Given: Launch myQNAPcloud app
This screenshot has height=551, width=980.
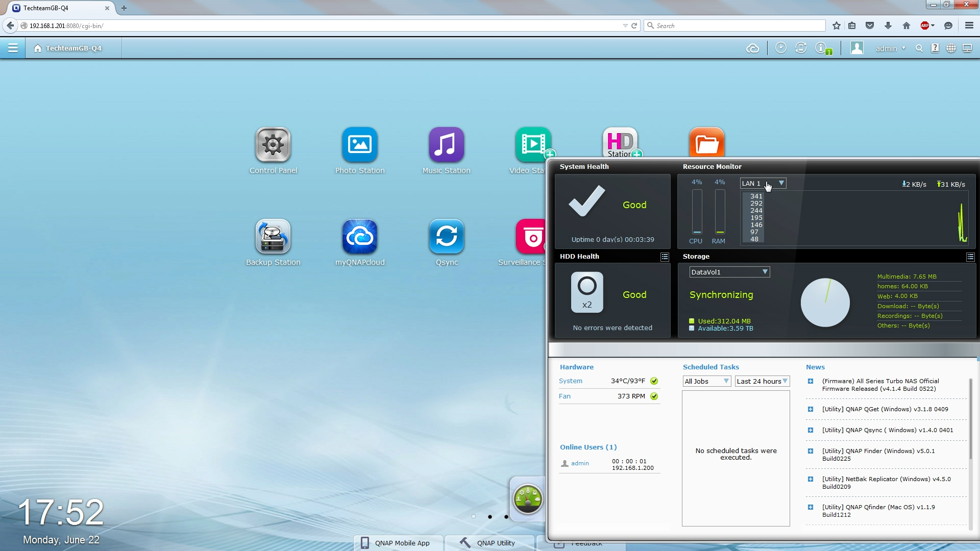Looking at the screenshot, I should pyautogui.click(x=360, y=237).
